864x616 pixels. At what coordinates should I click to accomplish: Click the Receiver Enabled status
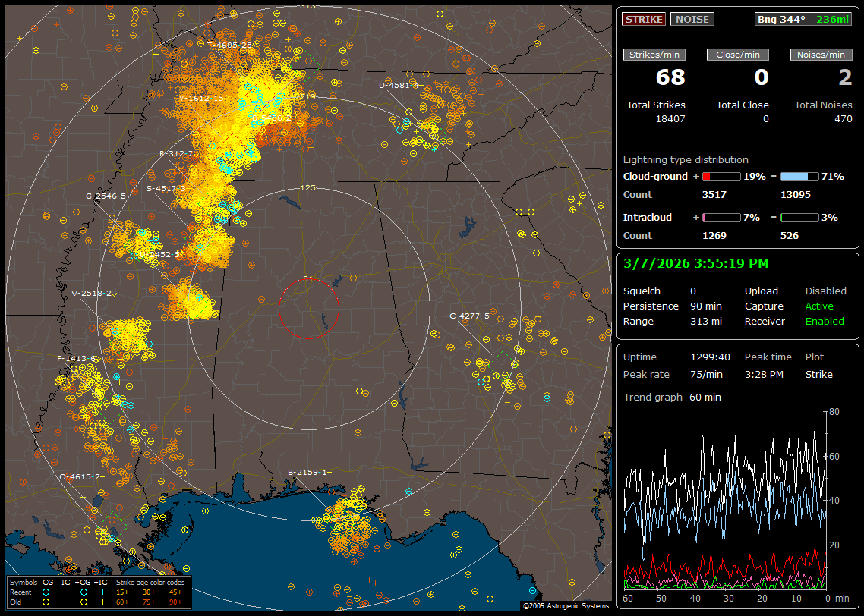pyautogui.click(x=825, y=322)
